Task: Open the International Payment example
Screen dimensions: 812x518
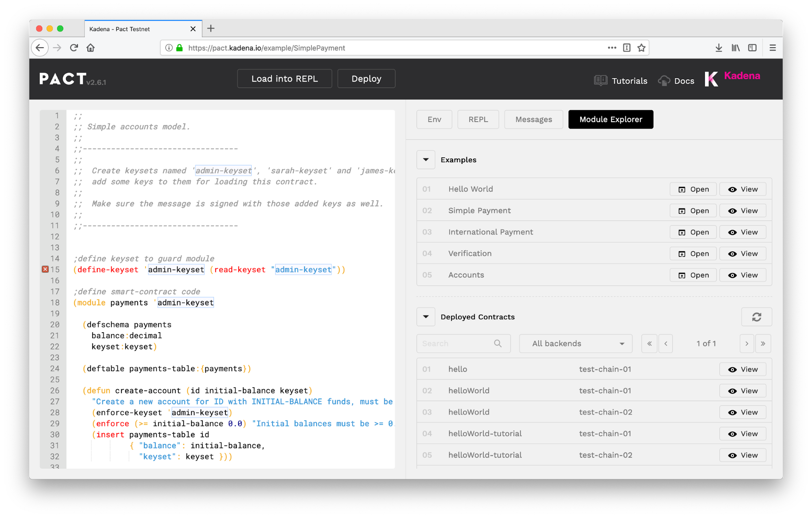Action: [693, 232]
